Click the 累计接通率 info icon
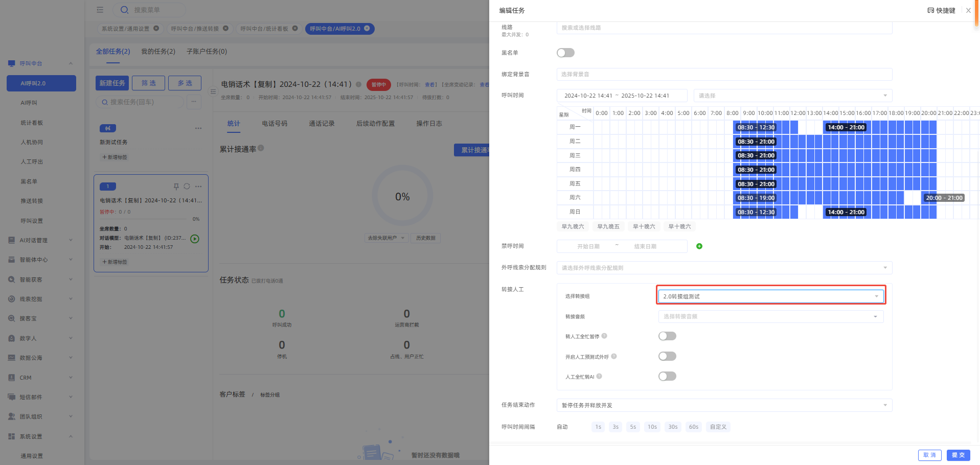 click(261, 148)
